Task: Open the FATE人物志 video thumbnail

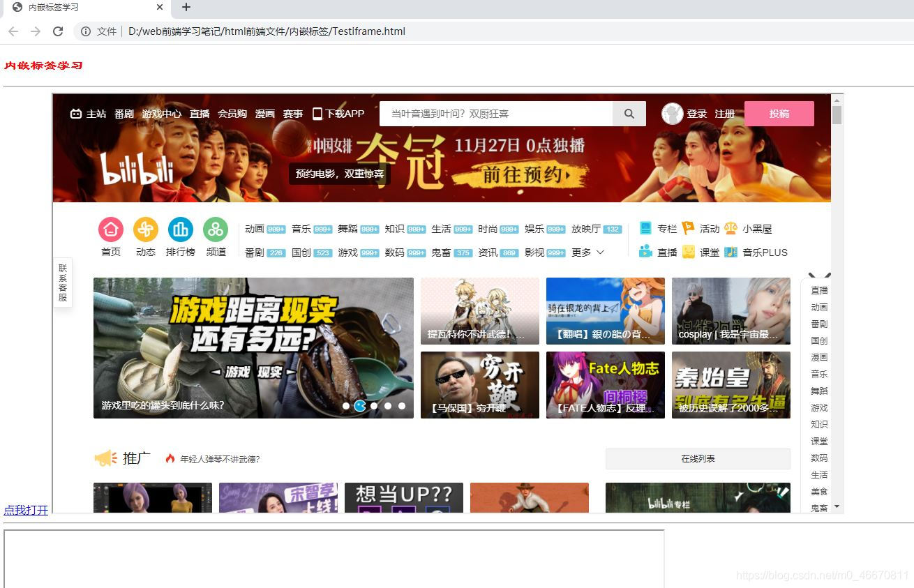Action: pos(606,385)
